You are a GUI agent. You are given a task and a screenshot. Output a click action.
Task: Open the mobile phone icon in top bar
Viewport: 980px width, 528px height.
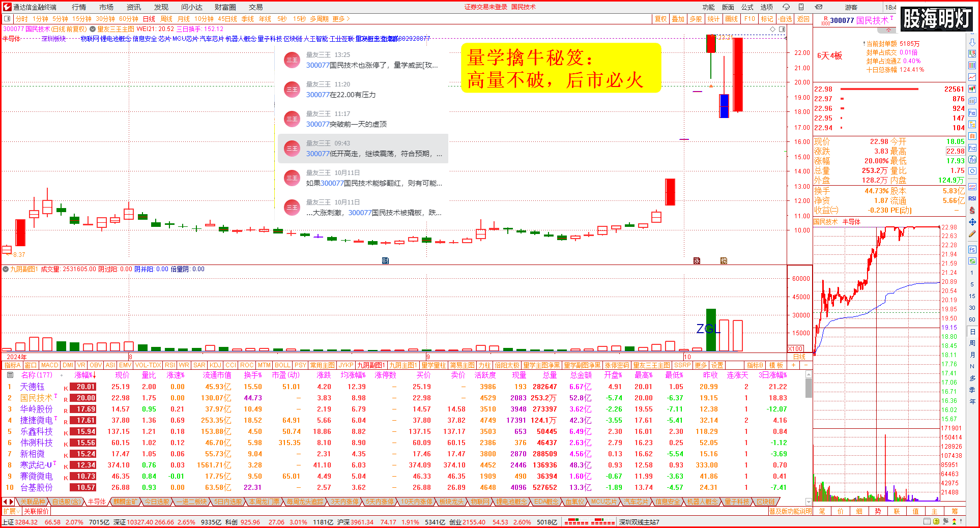(801, 7)
